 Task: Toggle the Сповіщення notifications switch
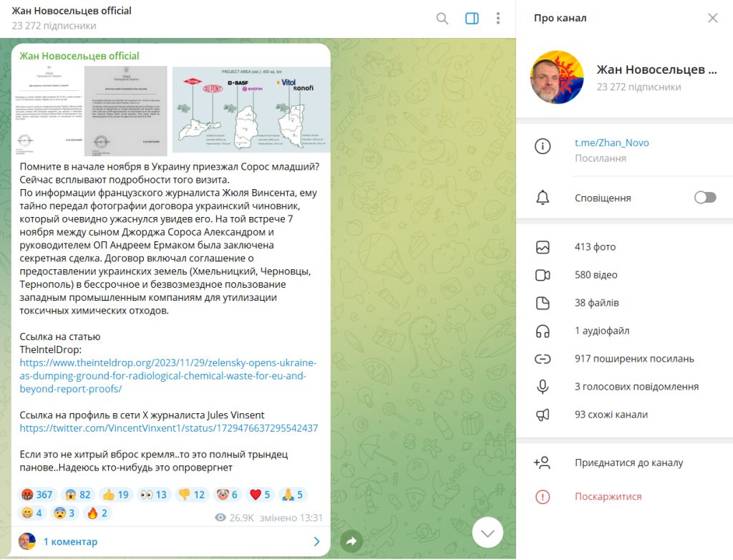pos(705,198)
